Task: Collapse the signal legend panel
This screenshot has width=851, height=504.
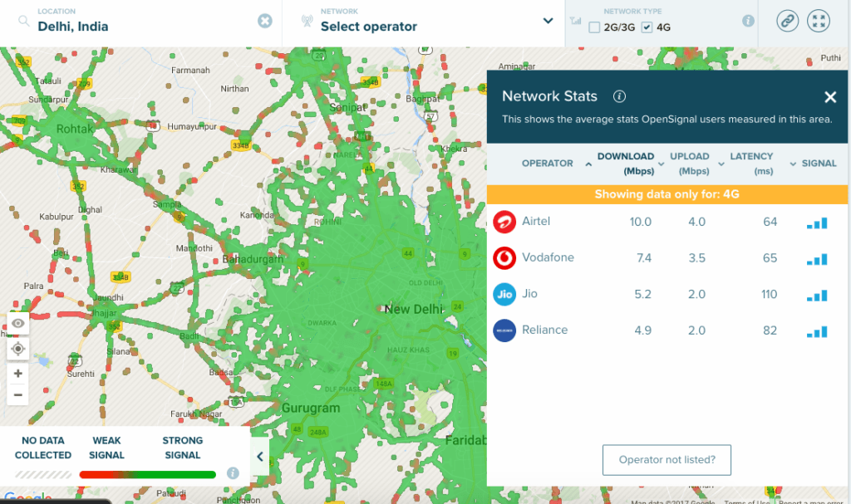Action: tap(260, 457)
